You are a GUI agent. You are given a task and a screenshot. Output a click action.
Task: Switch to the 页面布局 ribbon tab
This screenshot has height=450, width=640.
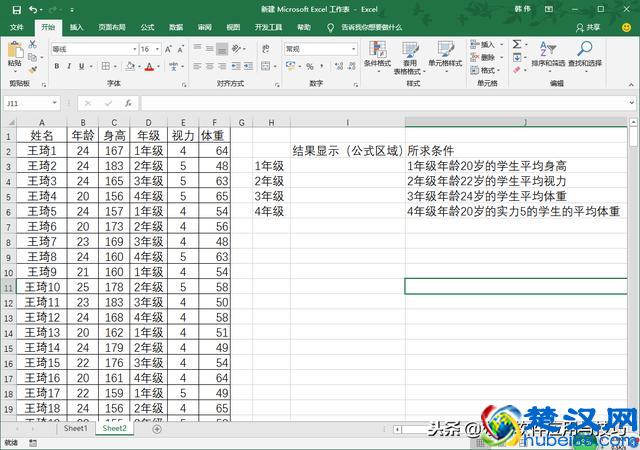coord(112,27)
